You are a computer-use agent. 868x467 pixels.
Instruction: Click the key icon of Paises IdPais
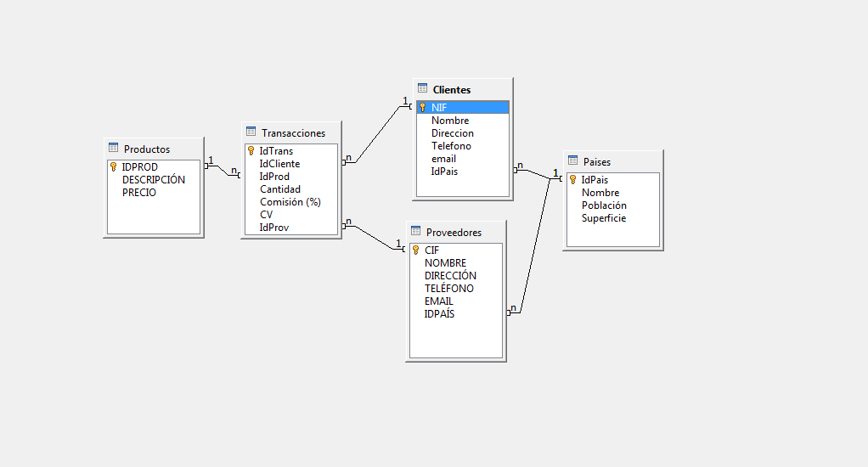pyautogui.click(x=573, y=179)
